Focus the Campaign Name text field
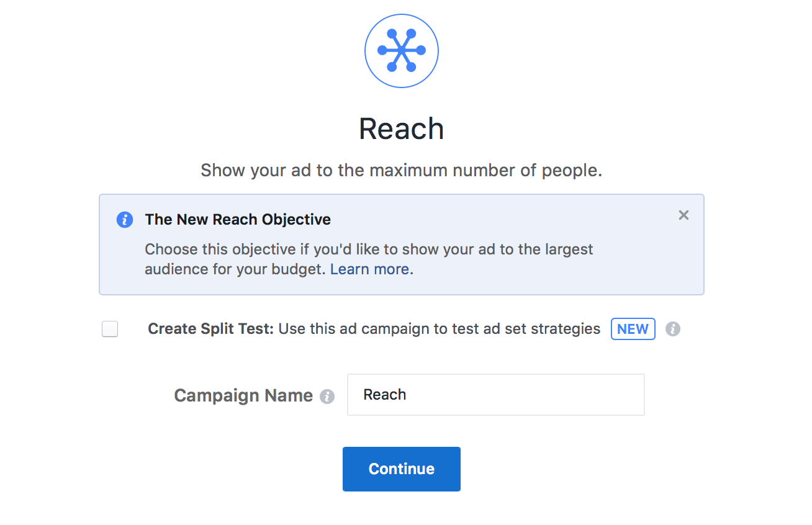The height and width of the screenshot is (525, 812). coord(496,395)
